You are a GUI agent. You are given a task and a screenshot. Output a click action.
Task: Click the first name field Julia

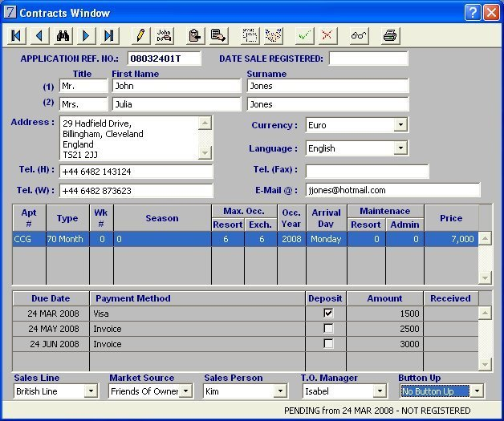pos(177,104)
